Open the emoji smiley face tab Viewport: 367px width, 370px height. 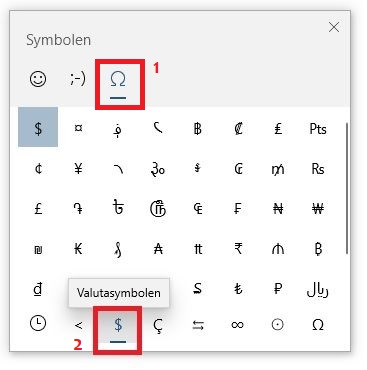[38, 79]
